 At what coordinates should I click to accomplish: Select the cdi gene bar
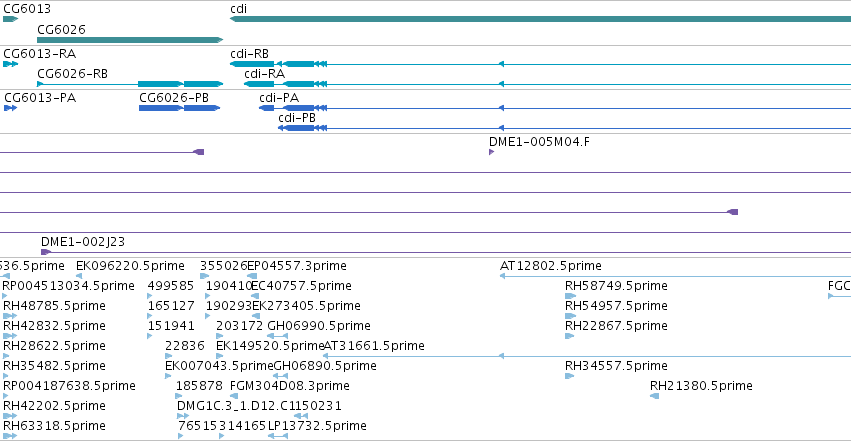click(x=540, y=19)
